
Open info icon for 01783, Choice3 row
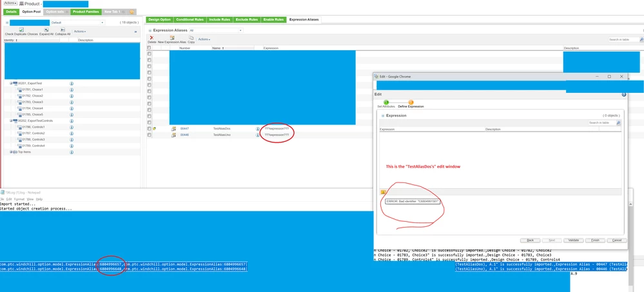pos(72,102)
